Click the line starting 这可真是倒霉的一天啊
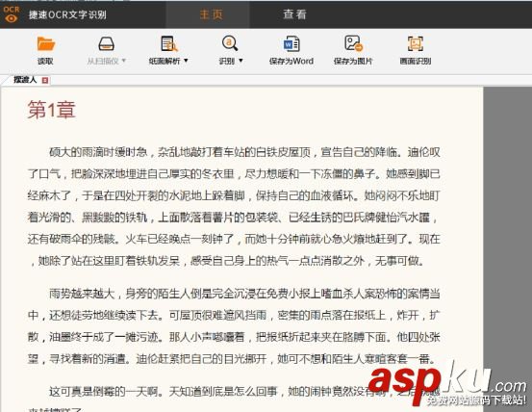Image resolution: width=532 pixels, height=412 pixels. coord(244,392)
